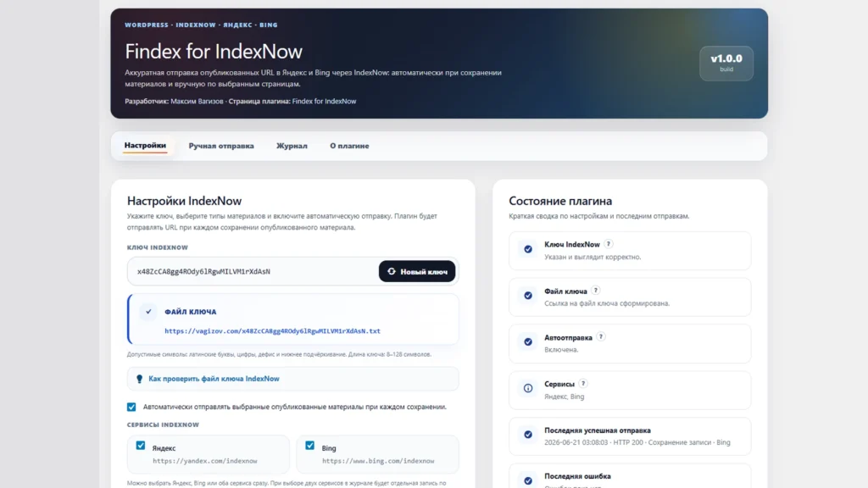868x488 pixels.
Task: Open the Журнал tab
Action: [x=292, y=146]
